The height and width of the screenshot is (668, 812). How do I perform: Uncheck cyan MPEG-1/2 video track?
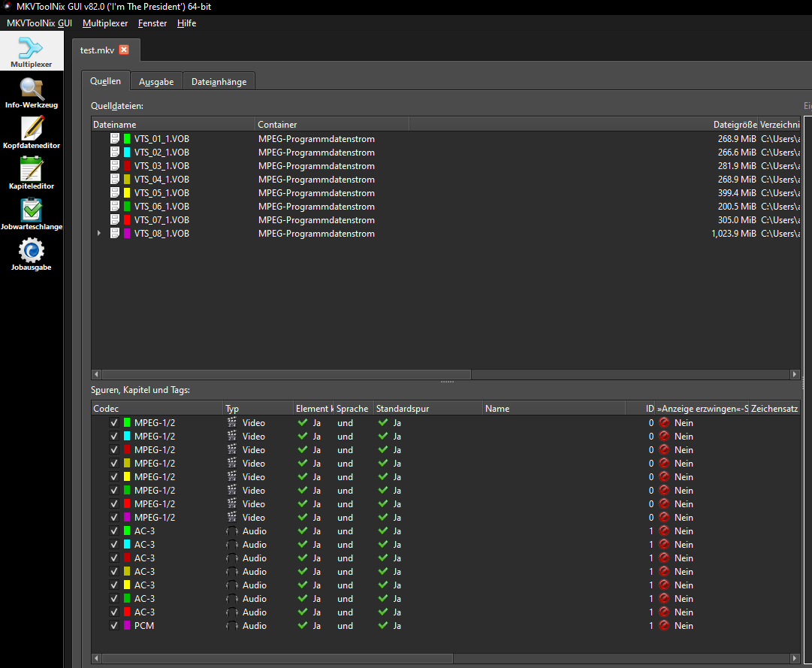point(114,436)
